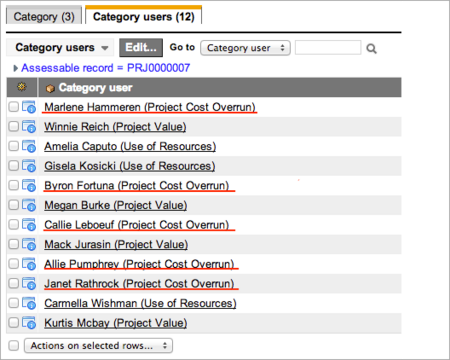Check the Allie Pumphrey row checkbox

point(13,264)
